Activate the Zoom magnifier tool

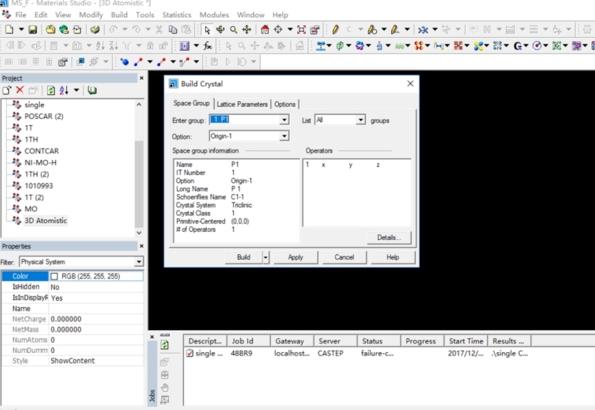[x=234, y=30]
